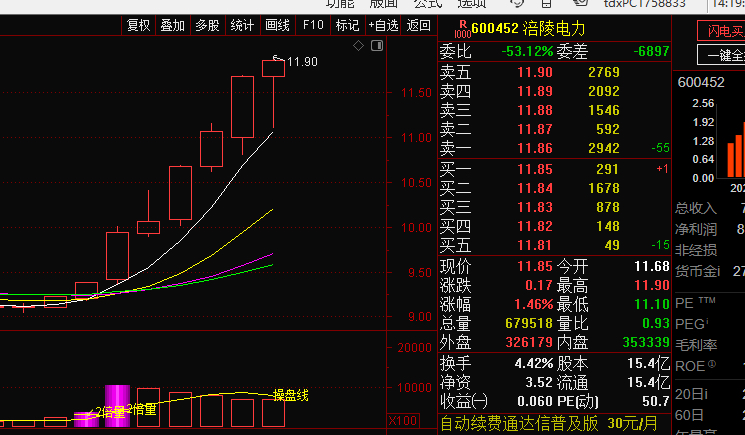This screenshot has height=435, width=745.
Task: Click the 换手 4.42% value
Action: tap(534, 364)
